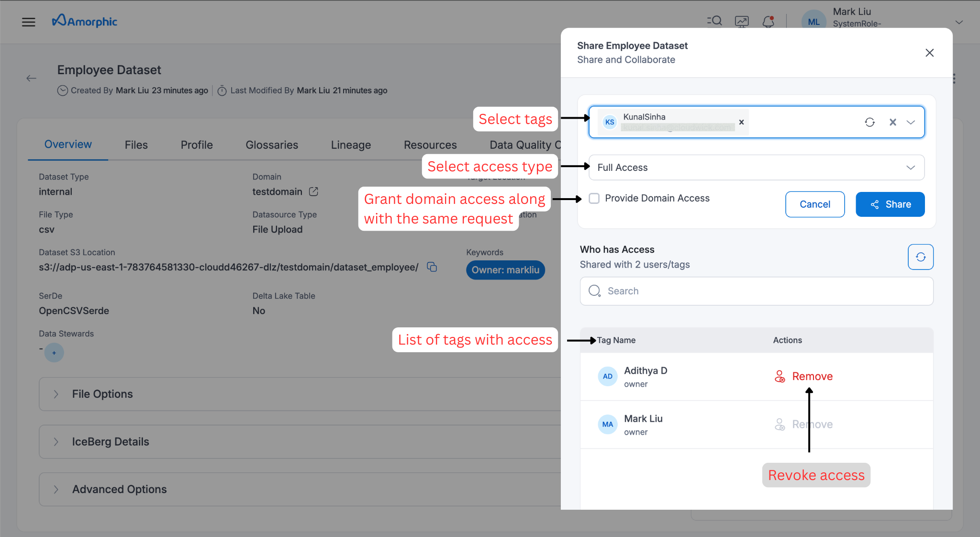Screen dimensions: 980x537
Task: Type in the Search field under Who has Access
Action: coord(756,291)
